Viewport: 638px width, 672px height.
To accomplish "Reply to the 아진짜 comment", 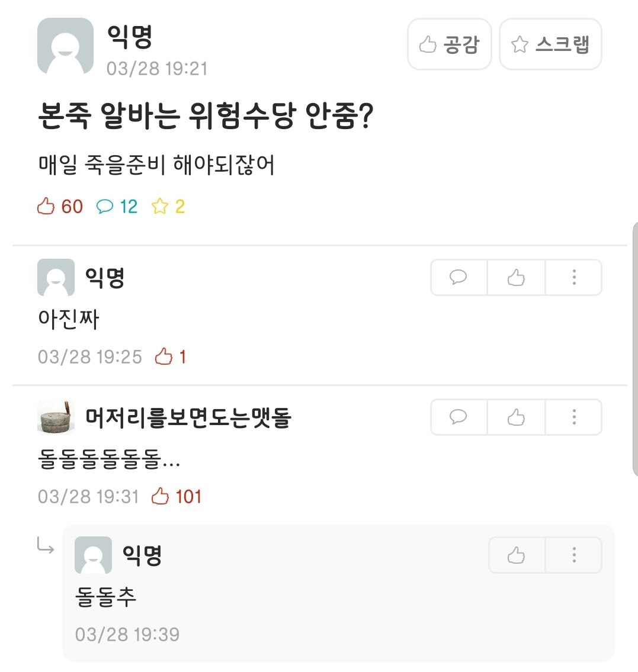I will point(459,277).
